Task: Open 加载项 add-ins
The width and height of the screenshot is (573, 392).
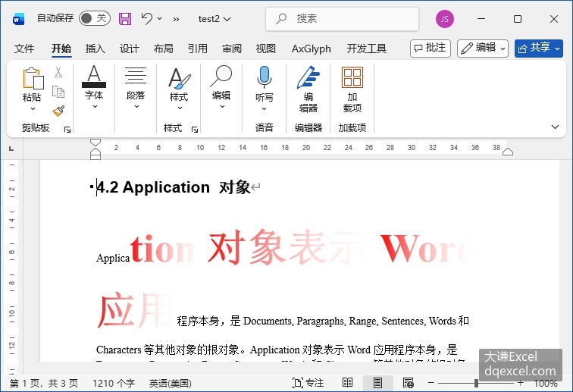Action: [x=352, y=89]
